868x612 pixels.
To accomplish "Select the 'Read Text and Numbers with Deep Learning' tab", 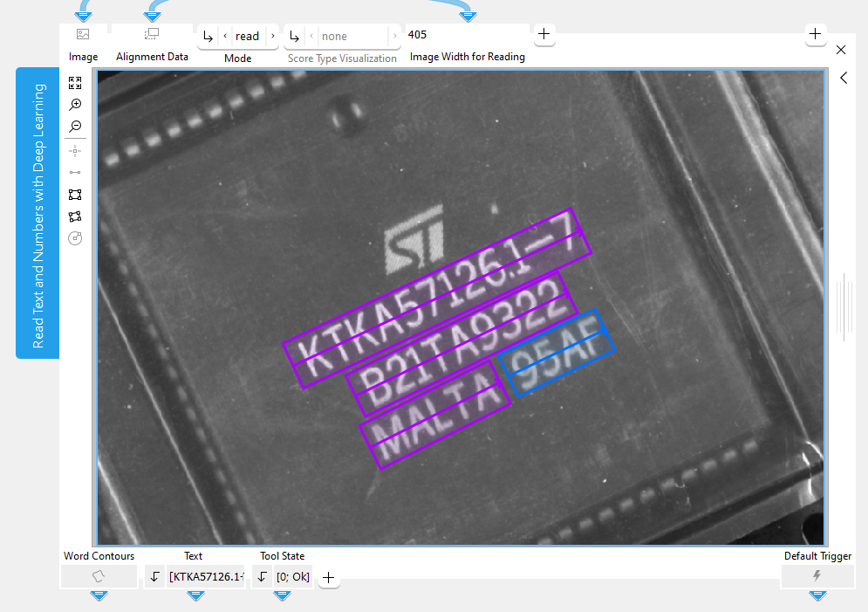I will (38, 213).
